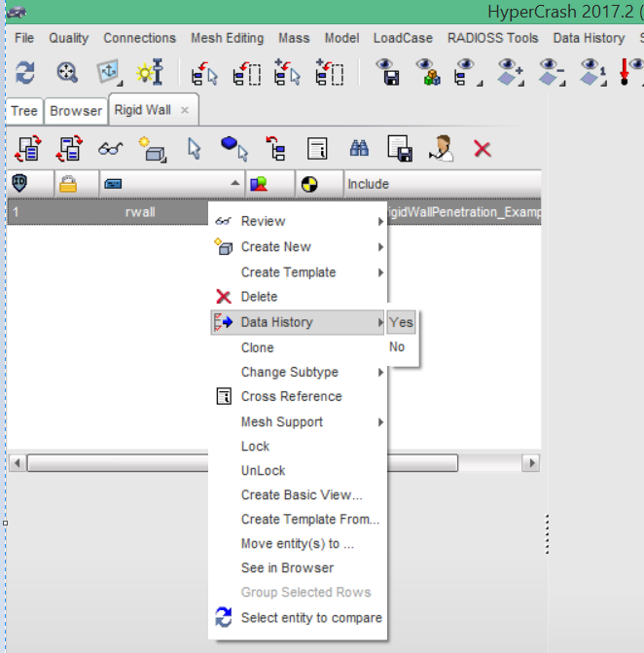Viewport: 644px width, 653px height.
Task: Click the colored shapes column header
Action: 270,184
